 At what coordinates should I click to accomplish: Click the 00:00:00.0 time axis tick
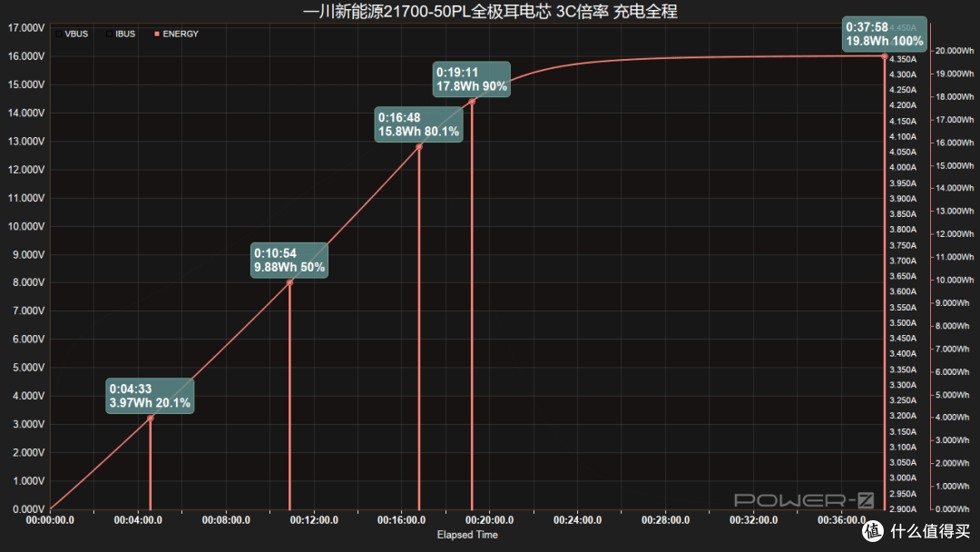(50, 520)
